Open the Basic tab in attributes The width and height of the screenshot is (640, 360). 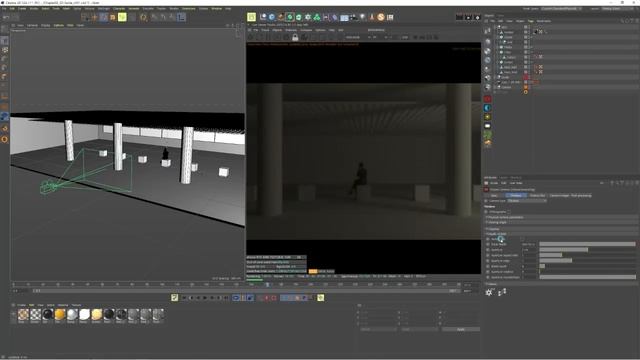point(494,196)
